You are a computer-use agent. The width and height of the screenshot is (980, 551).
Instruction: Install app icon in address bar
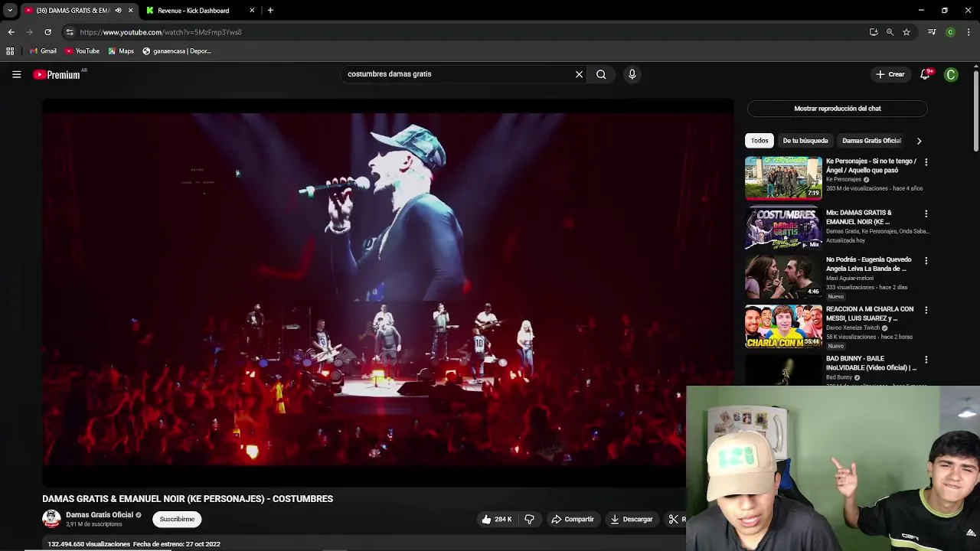874,32
